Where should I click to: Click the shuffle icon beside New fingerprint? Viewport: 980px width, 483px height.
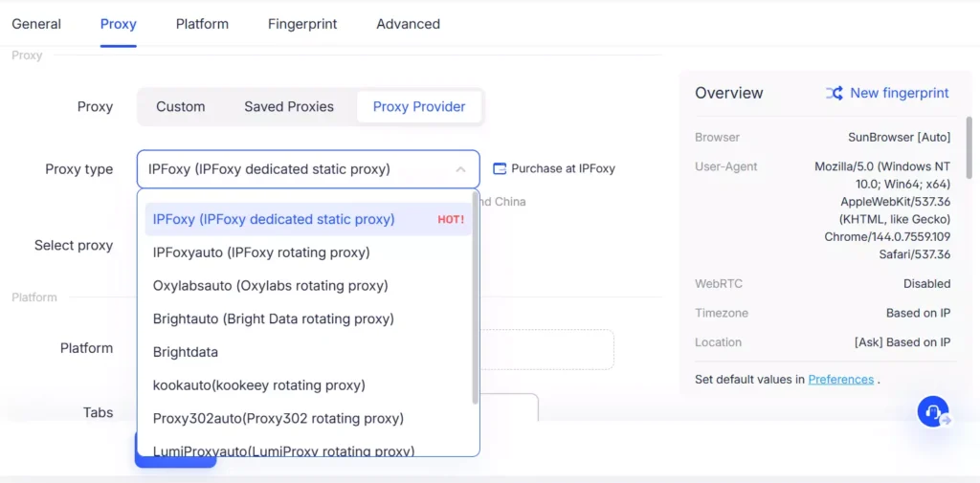[834, 93]
